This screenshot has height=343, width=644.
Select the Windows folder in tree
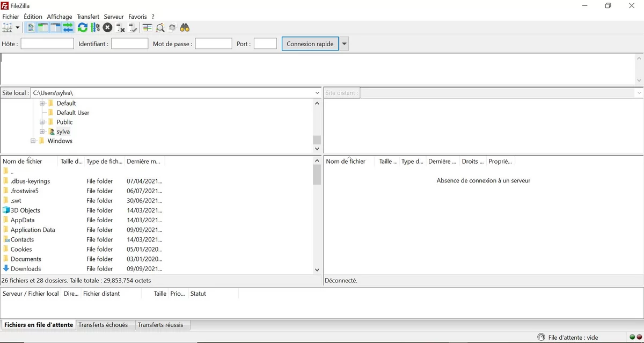point(60,141)
